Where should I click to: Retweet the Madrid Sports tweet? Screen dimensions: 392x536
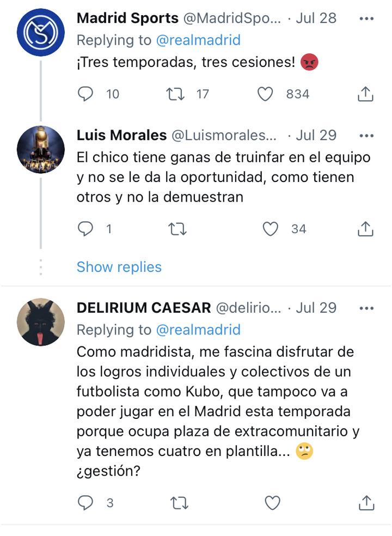tap(175, 94)
